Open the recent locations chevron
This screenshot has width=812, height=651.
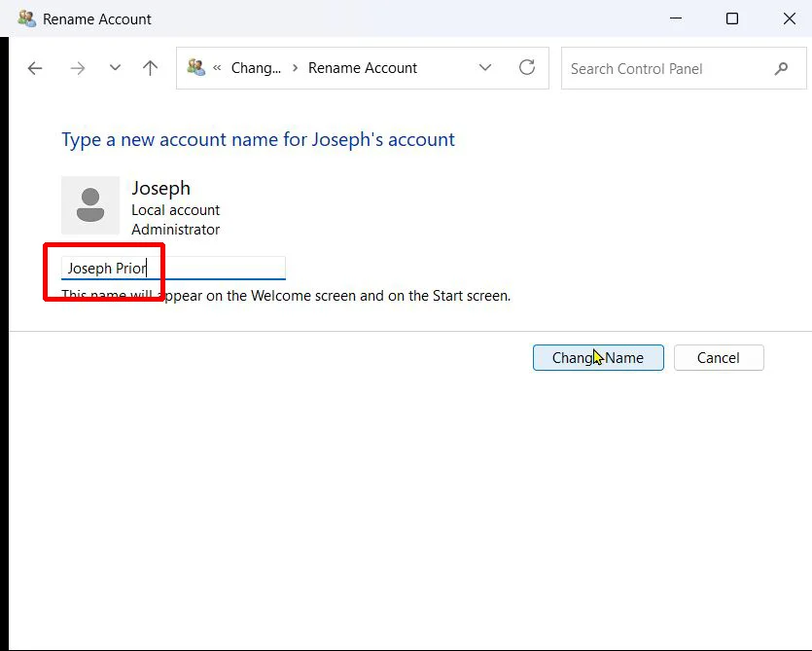pyautogui.click(x=115, y=67)
